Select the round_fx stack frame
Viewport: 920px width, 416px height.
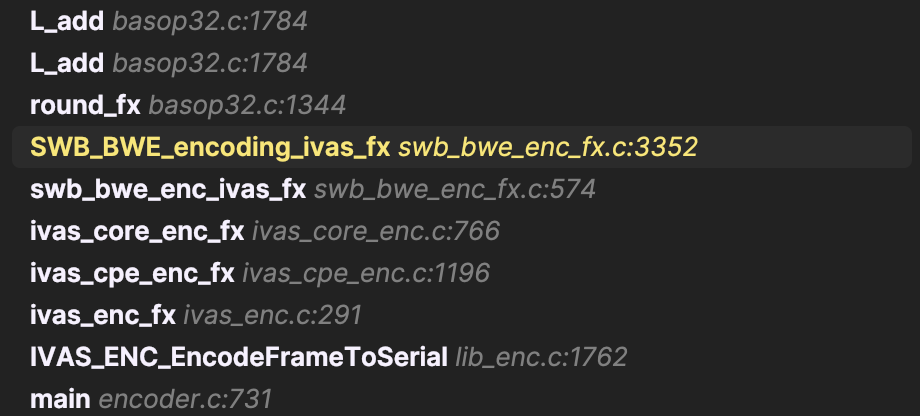pyautogui.click(x=85, y=105)
